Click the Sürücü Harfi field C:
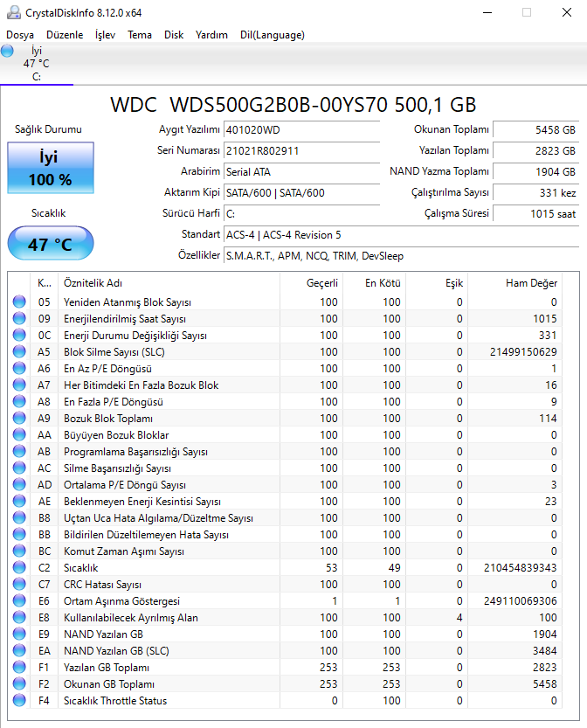Image resolution: width=587 pixels, height=728 pixels. click(301, 213)
